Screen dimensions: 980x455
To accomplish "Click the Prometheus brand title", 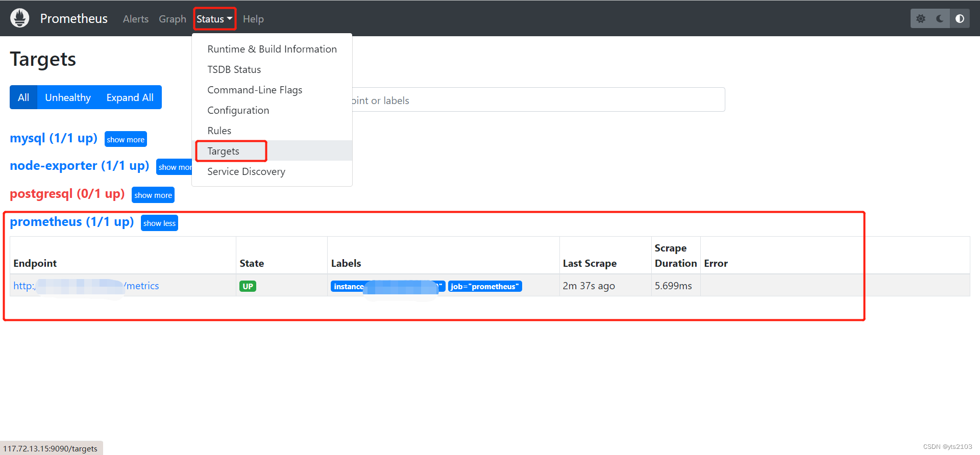I will tap(74, 18).
